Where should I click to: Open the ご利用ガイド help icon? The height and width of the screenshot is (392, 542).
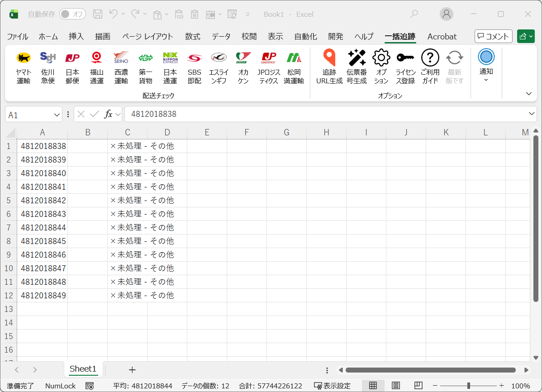pos(430,66)
